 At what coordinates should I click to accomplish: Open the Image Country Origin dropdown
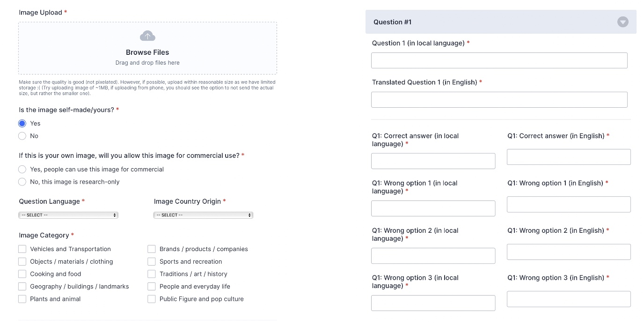click(203, 215)
